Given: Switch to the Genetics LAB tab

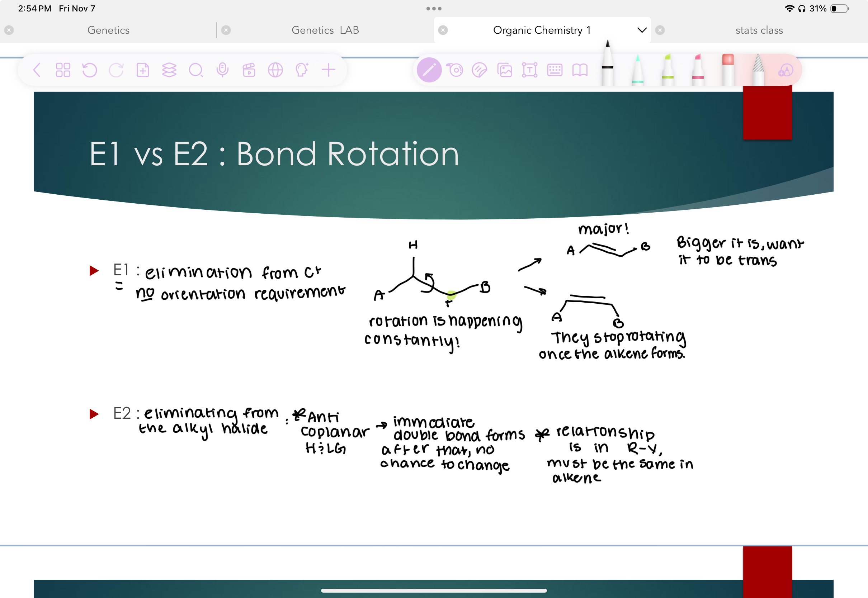Looking at the screenshot, I should click(x=325, y=30).
